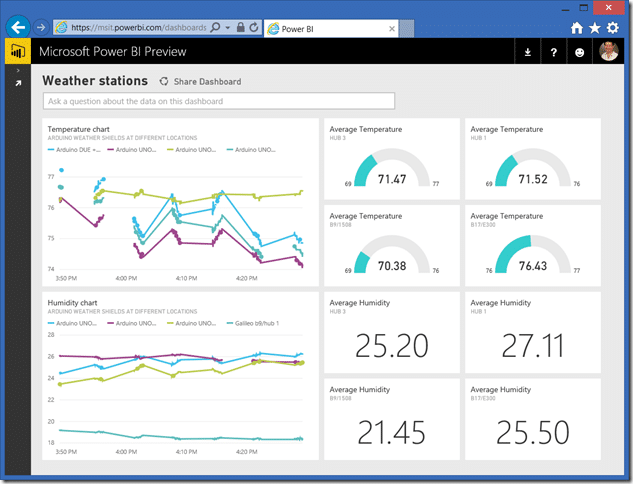Open the Temperature chart tile title
The image size is (633, 484).
click(78, 129)
